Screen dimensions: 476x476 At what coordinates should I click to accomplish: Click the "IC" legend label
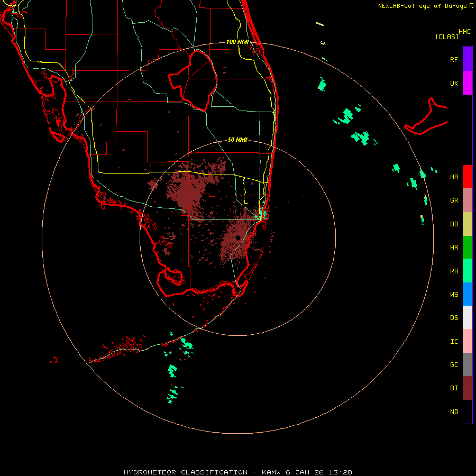pyautogui.click(x=454, y=342)
